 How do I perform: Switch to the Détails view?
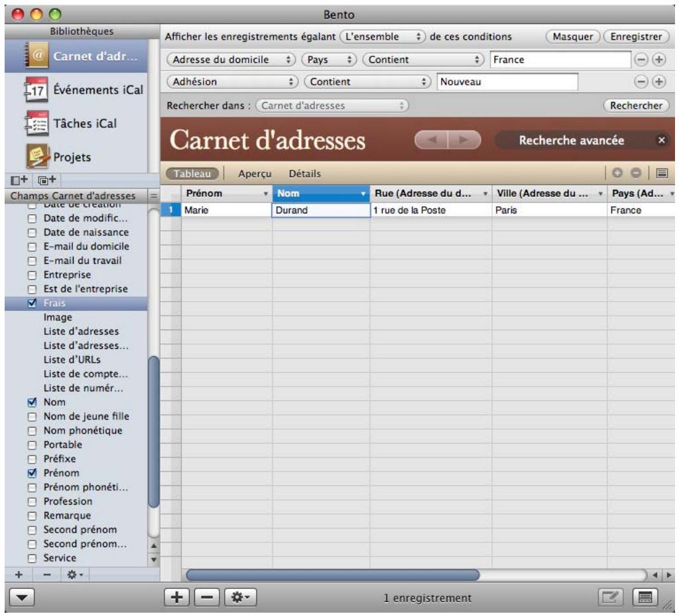(x=305, y=174)
